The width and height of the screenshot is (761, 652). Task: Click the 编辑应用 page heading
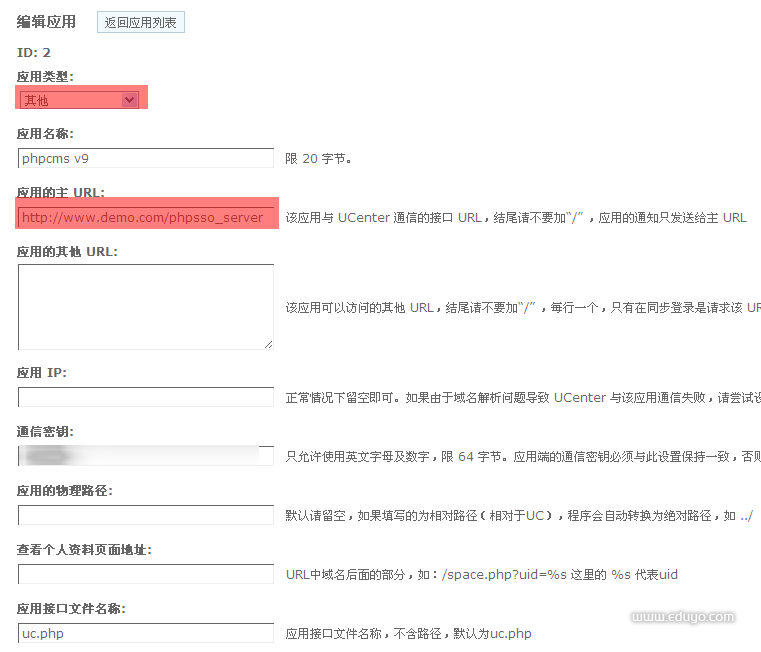tap(46, 22)
